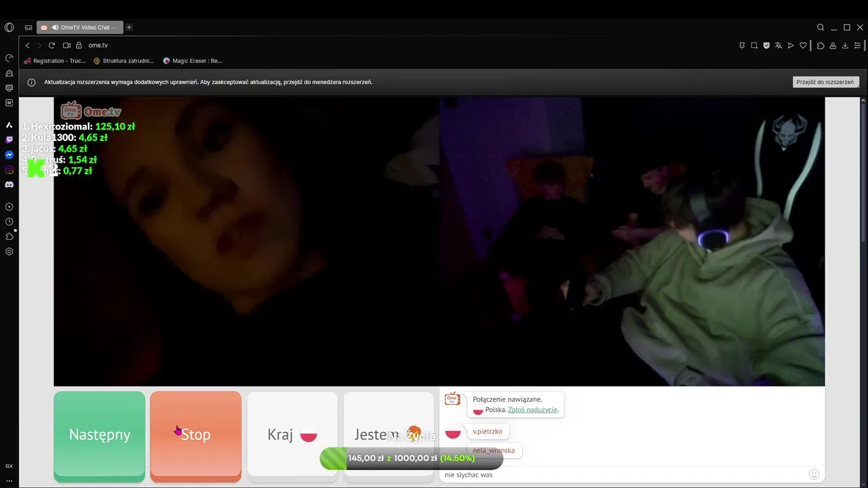Open Discord in the sidebar
Image resolution: width=868 pixels, height=488 pixels.
click(x=9, y=184)
